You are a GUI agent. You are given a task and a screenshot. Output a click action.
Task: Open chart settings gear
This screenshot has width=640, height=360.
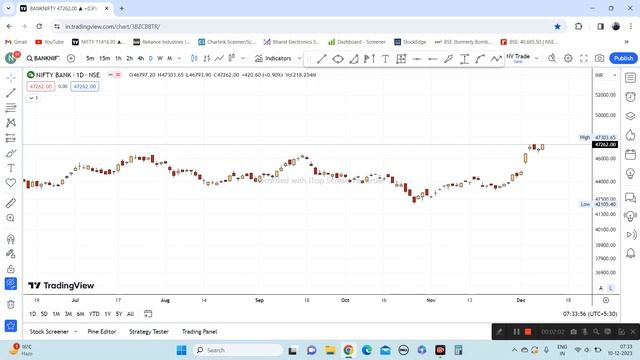(x=568, y=58)
